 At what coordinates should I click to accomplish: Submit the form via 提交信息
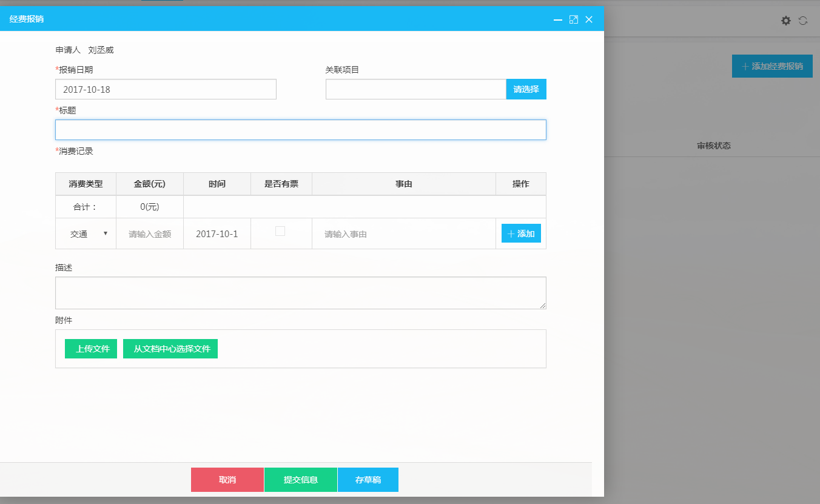pos(301,480)
